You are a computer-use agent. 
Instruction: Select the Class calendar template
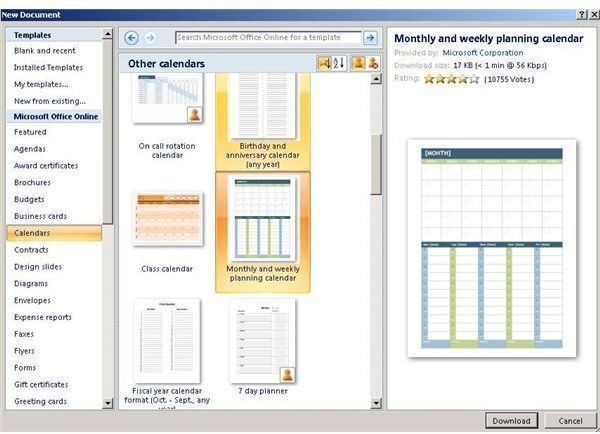167,232
